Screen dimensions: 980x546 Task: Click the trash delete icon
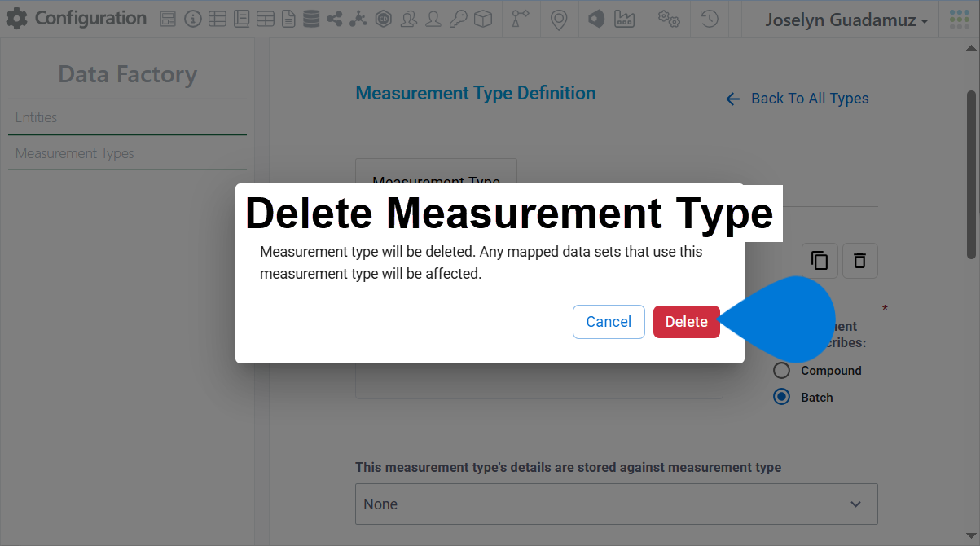coord(859,261)
